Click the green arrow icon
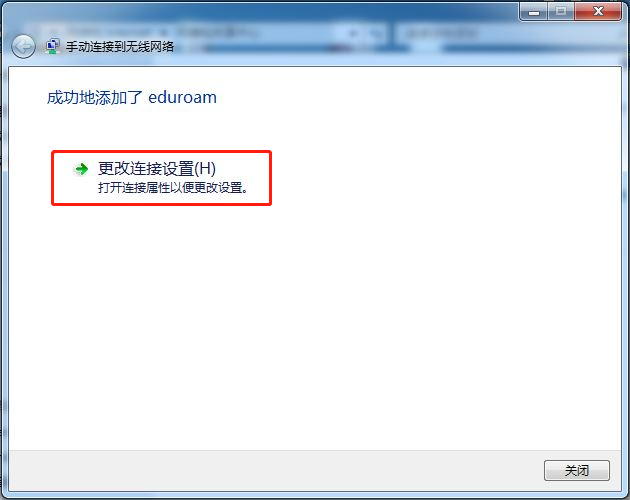 [x=82, y=169]
